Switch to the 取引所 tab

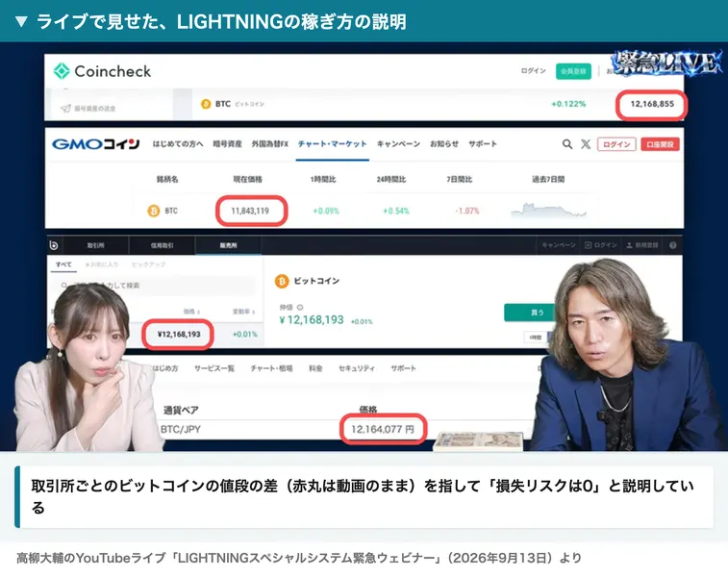click(x=95, y=245)
